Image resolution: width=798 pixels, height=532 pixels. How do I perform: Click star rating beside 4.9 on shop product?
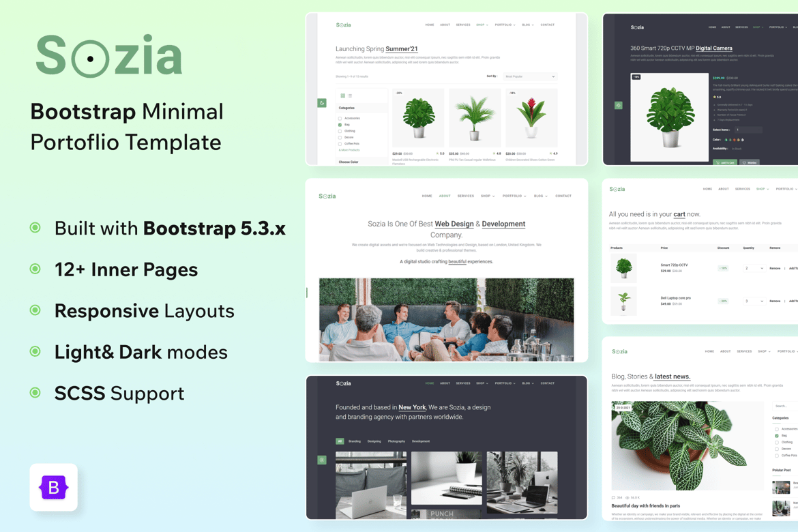coord(550,153)
